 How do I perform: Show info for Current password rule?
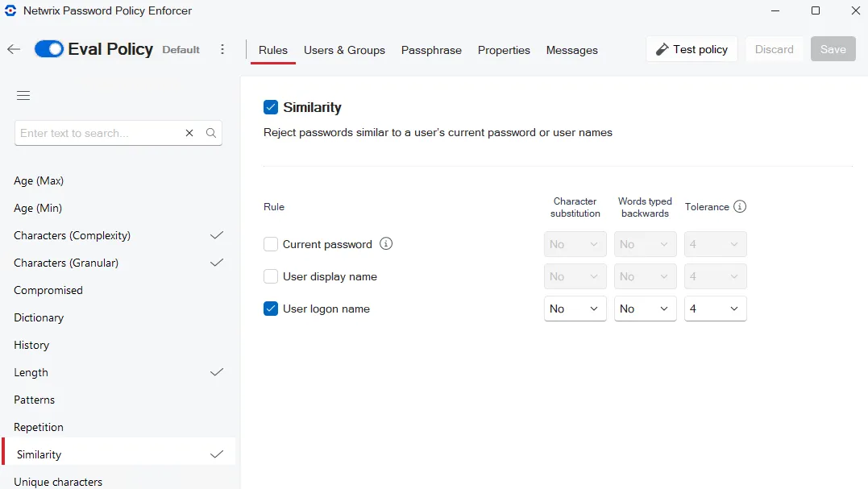pyautogui.click(x=386, y=244)
